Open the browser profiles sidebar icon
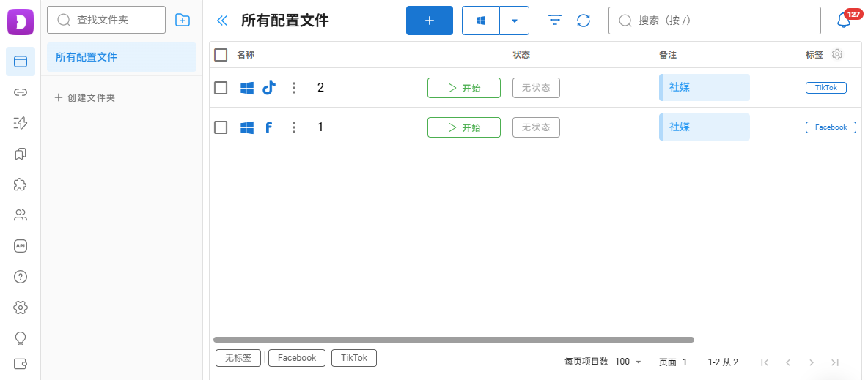The height and width of the screenshot is (380, 868). 21,62
